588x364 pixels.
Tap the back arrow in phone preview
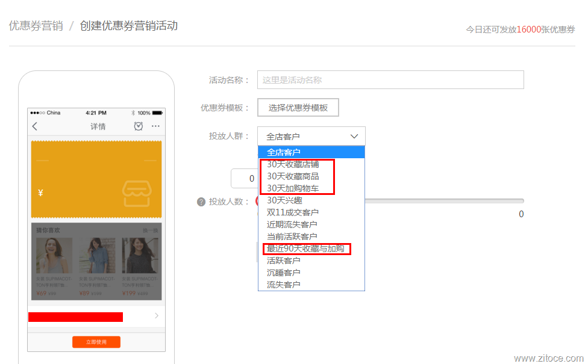click(x=35, y=126)
